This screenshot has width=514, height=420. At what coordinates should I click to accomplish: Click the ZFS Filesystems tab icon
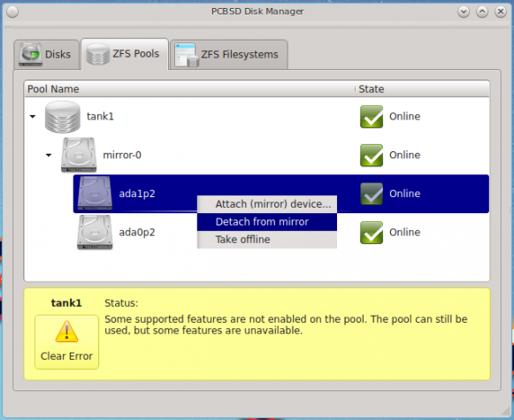pos(187,55)
